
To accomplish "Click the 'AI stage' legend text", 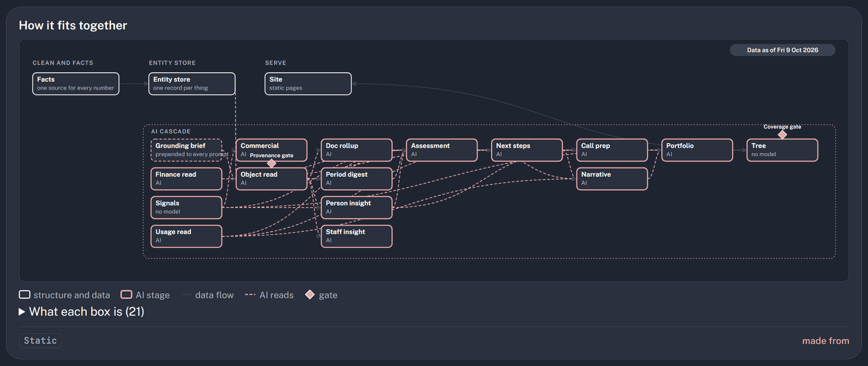I will tap(152, 295).
